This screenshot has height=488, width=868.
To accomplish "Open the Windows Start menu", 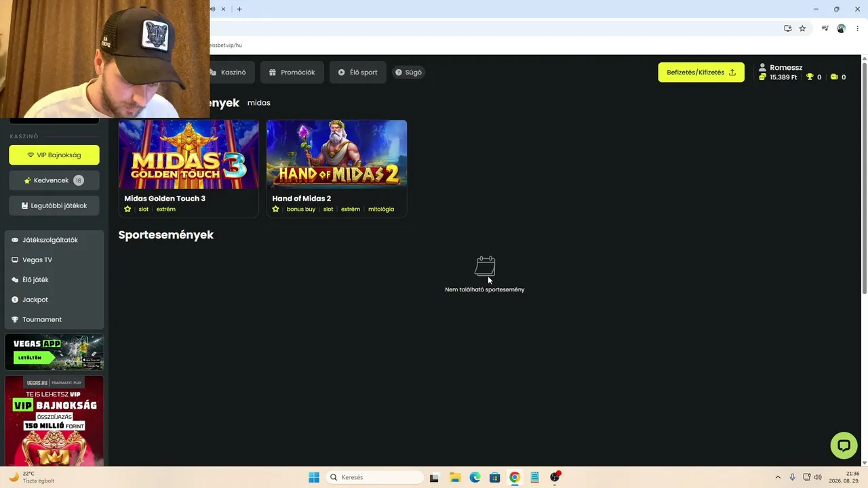I will (x=314, y=477).
